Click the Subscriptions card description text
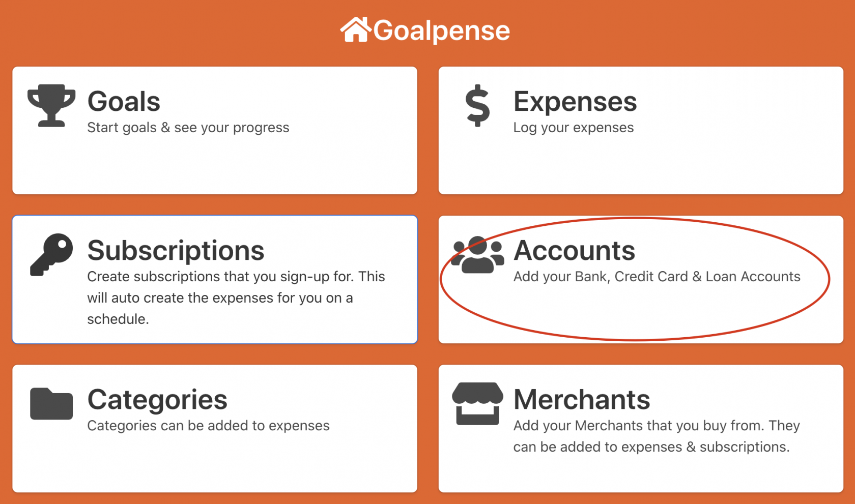The height and width of the screenshot is (504, 855). point(236,298)
